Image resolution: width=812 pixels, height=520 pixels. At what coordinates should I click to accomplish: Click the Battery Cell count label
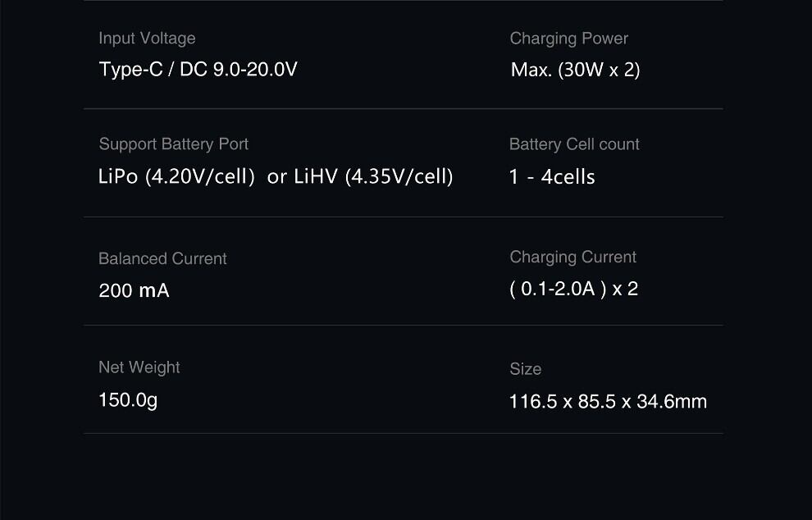(574, 144)
